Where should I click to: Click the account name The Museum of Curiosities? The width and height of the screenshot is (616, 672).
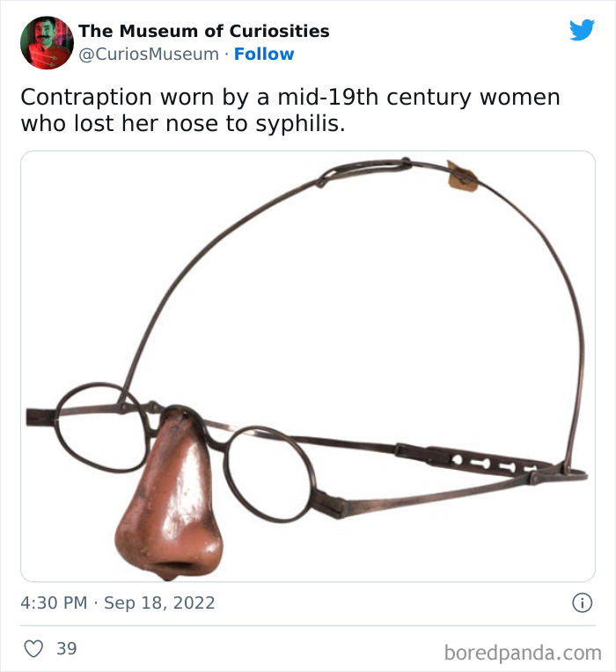(204, 31)
